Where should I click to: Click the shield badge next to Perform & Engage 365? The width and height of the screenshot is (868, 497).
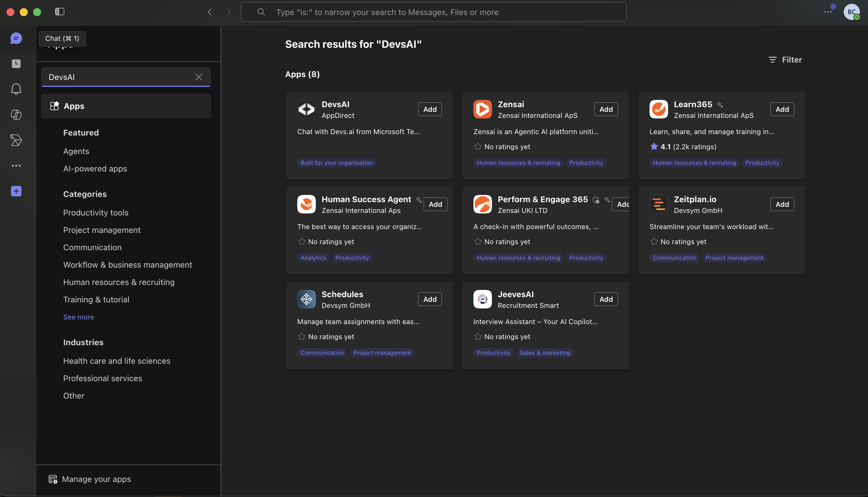pyautogui.click(x=596, y=200)
